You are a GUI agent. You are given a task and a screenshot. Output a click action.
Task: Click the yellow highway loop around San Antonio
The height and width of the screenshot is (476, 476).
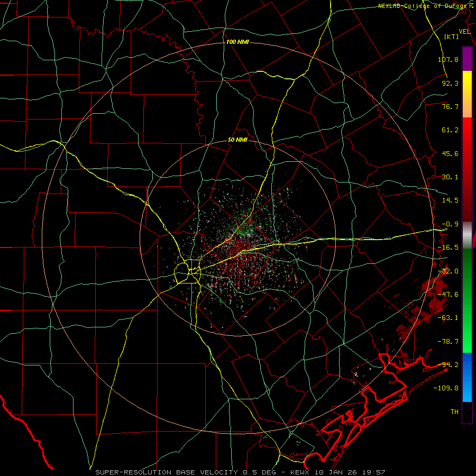188,271
